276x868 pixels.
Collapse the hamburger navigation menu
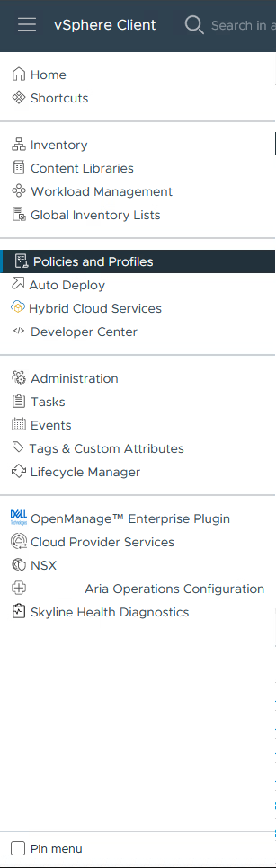27,25
